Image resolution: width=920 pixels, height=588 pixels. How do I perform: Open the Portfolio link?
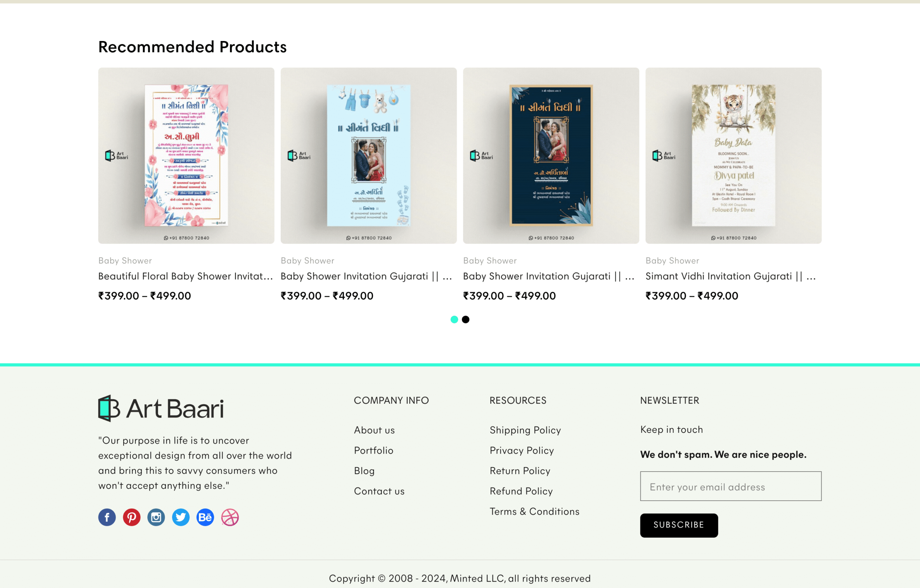(x=374, y=450)
